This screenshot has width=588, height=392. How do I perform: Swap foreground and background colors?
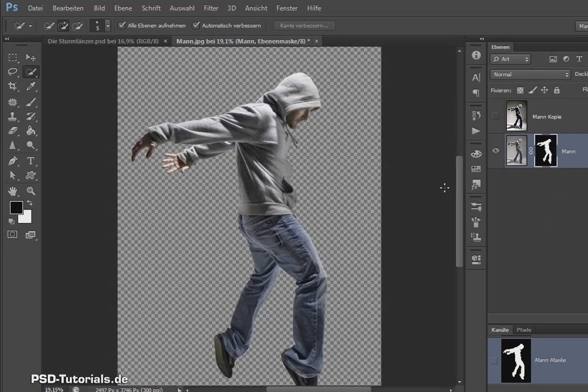click(29, 202)
